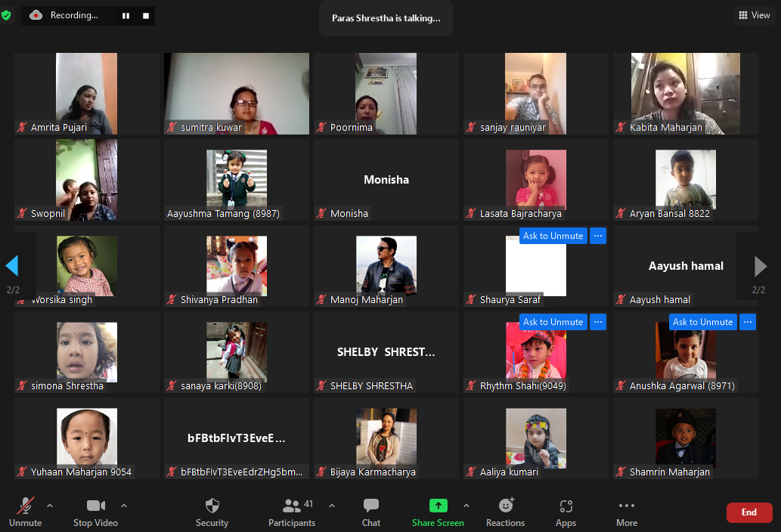The image size is (781, 532).
Task: Open the More options menu
Action: 627,512
